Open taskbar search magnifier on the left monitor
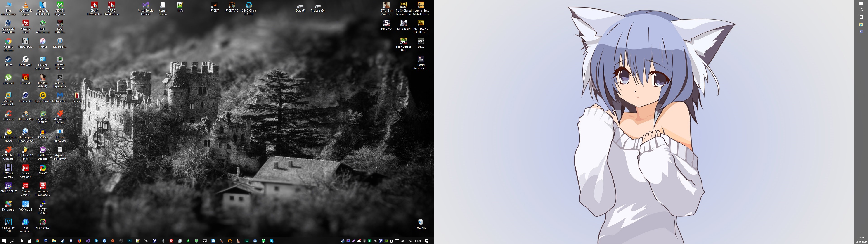Image resolution: width=868 pixels, height=244 pixels. point(12,241)
